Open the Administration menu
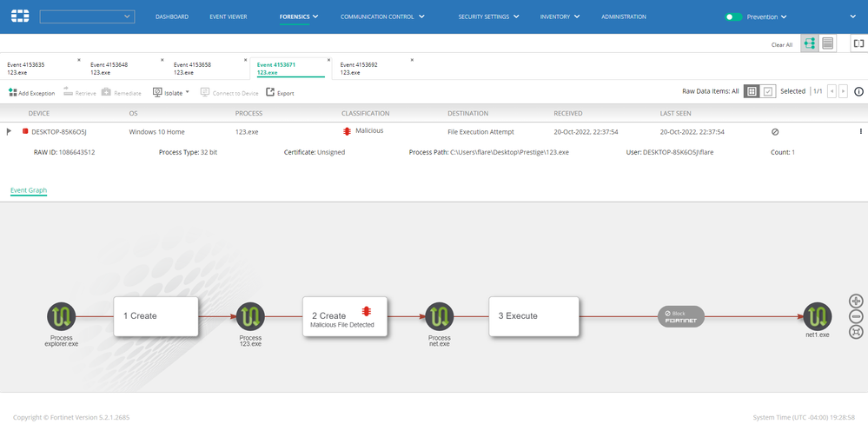 [x=623, y=17]
